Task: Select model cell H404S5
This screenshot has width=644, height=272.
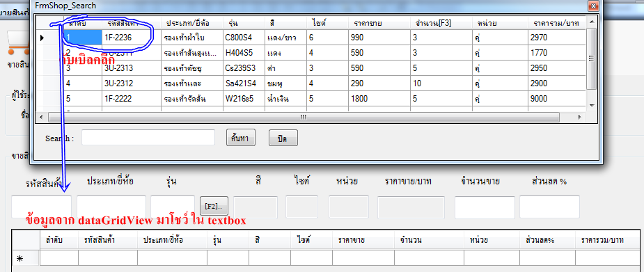Action: (x=243, y=53)
